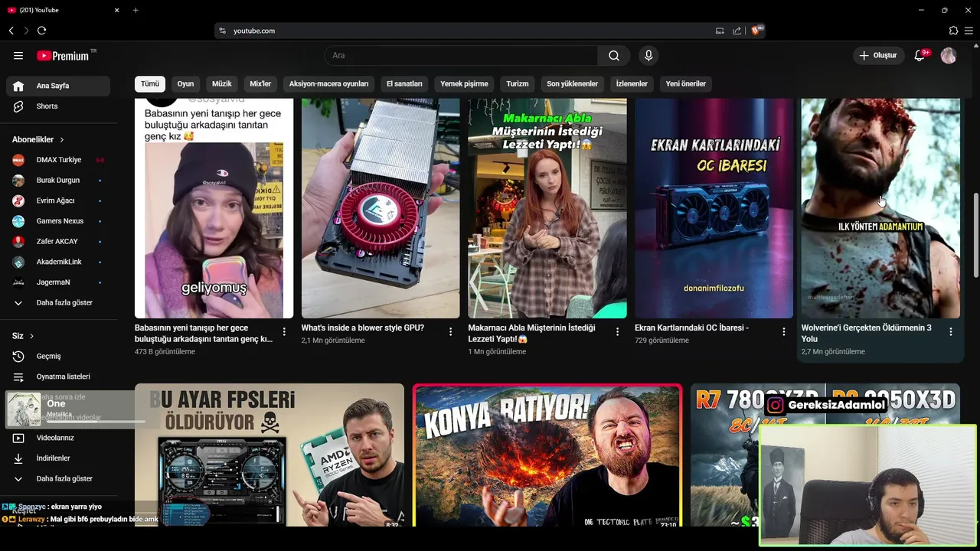
Task: Expand the Abonelikler section chevron
Action: pyautogui.click(x=62, y=140)
